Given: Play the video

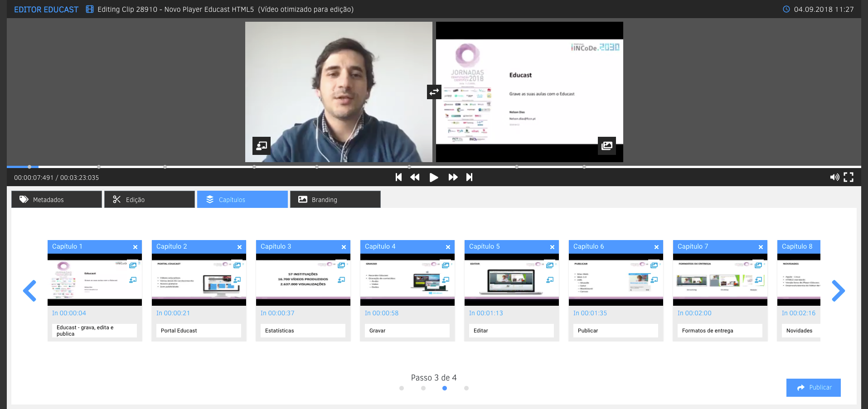Looking at the screenshot, I should pos(434,177).
